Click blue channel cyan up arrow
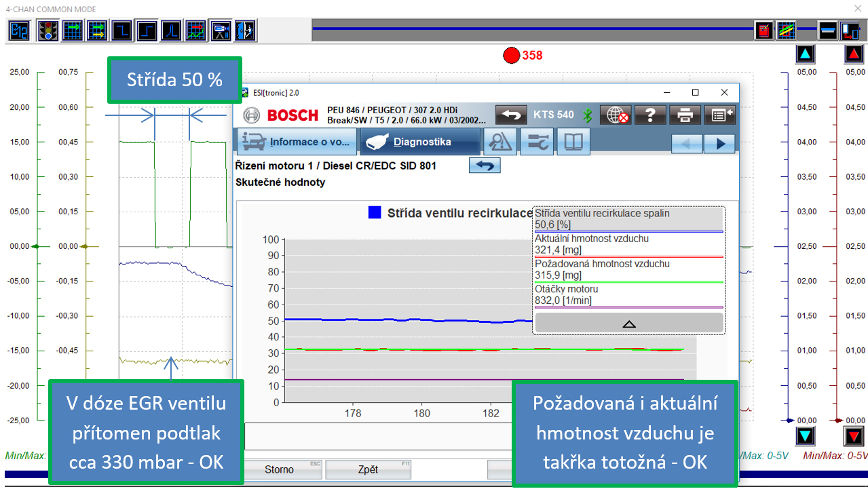Screen dimensions: 868x489 click(806, 54)
